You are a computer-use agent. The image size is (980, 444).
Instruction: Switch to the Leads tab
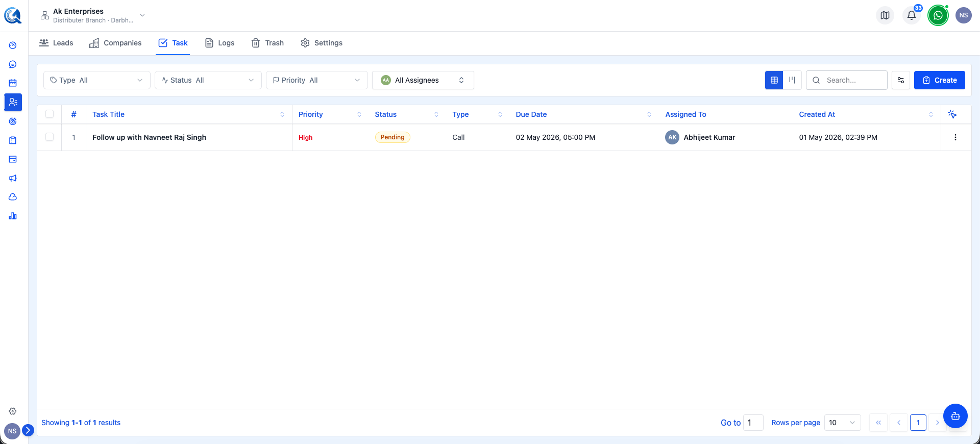tap(56, 43)
